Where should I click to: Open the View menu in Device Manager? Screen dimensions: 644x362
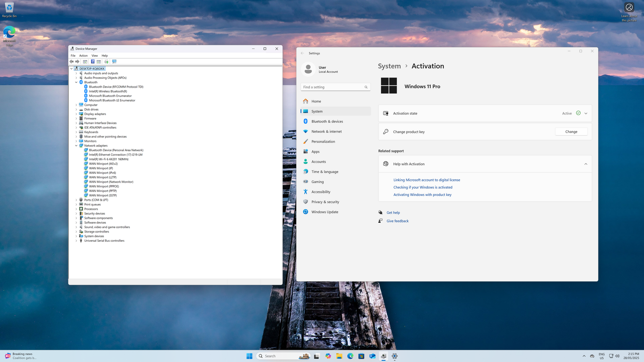click(x=95, y=56)
